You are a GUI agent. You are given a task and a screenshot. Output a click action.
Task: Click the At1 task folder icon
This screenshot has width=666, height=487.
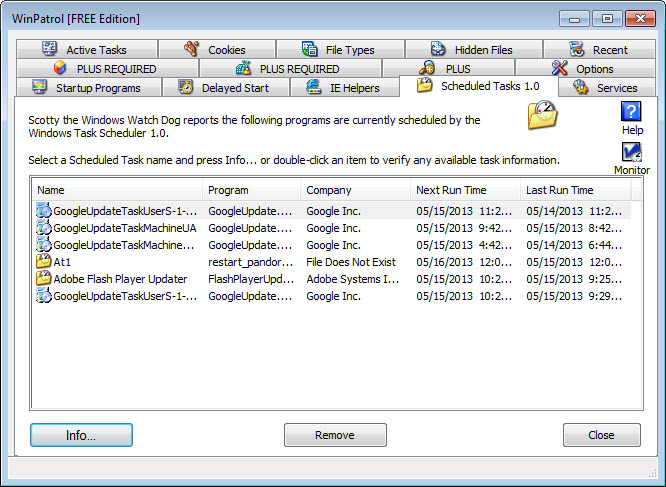point(43,261)
